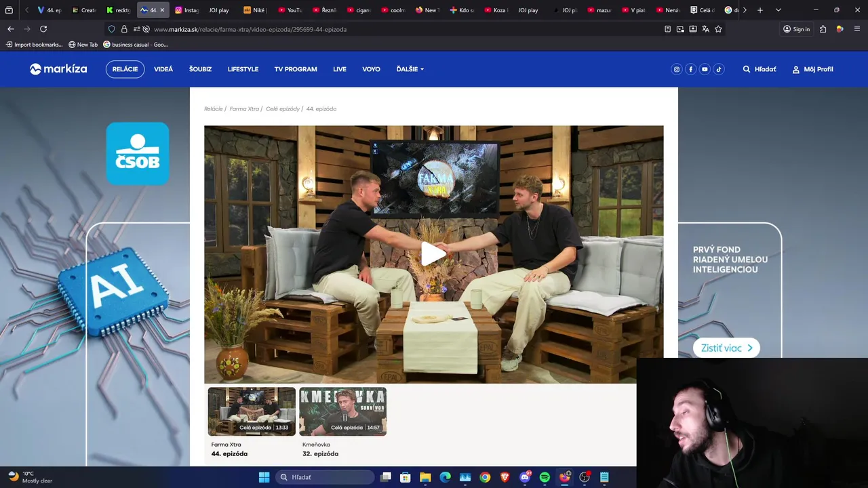868x488 pixels.
Task: Close the active 44. tab
Action: [x=162, y=10]
